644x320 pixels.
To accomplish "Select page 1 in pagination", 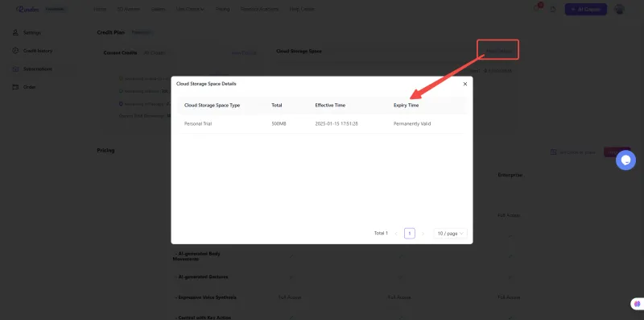I will [x=410, y=234].
